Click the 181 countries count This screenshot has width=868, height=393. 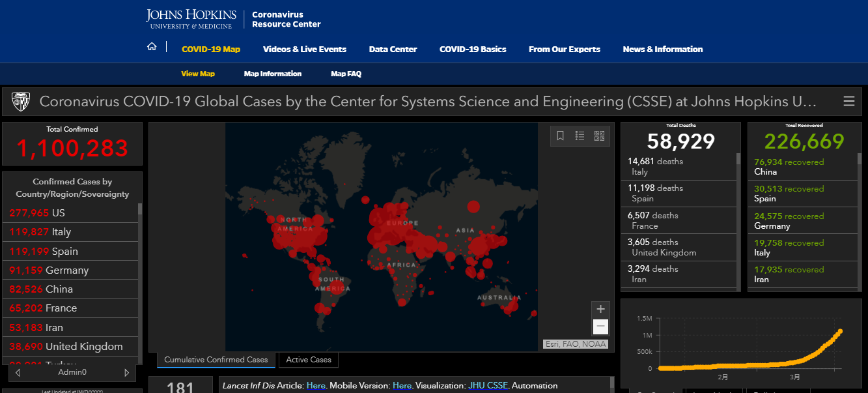[180, 388]
